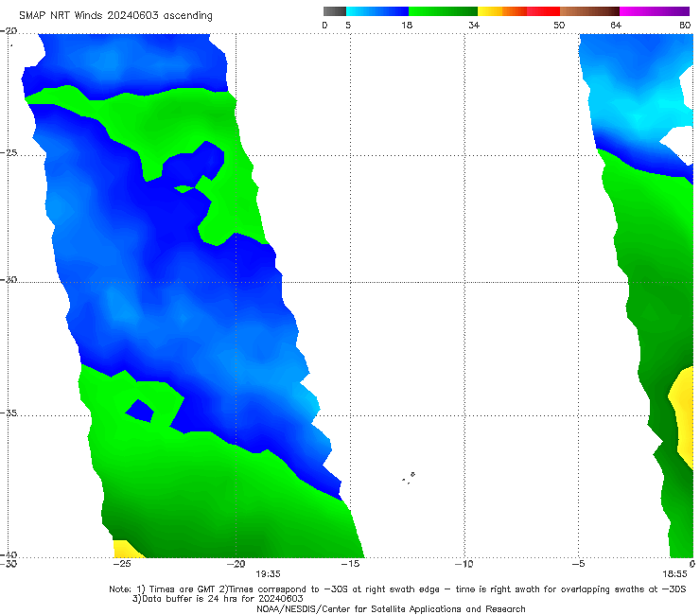Image resolution: width=700 pixels, height=615 pixels.
Task: Click the brown 50-64 segment of the color bar
Action: tap(589, 11)
